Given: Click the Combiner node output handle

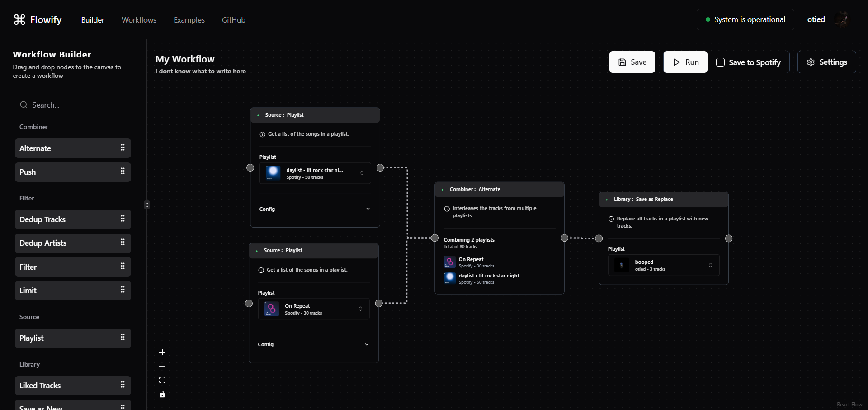Looking at the screenshot, I should 565,238.
